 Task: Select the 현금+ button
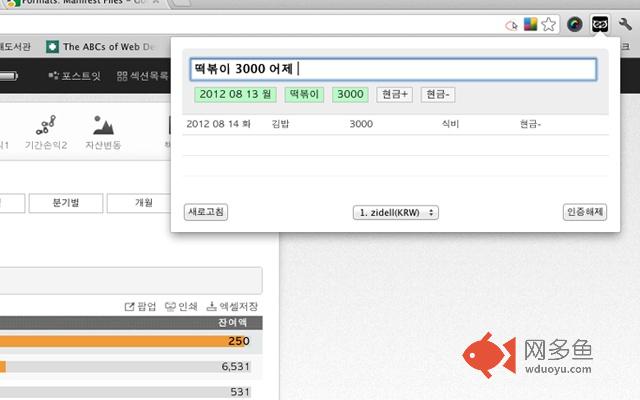pyautogui.click(x=394, y=94)
